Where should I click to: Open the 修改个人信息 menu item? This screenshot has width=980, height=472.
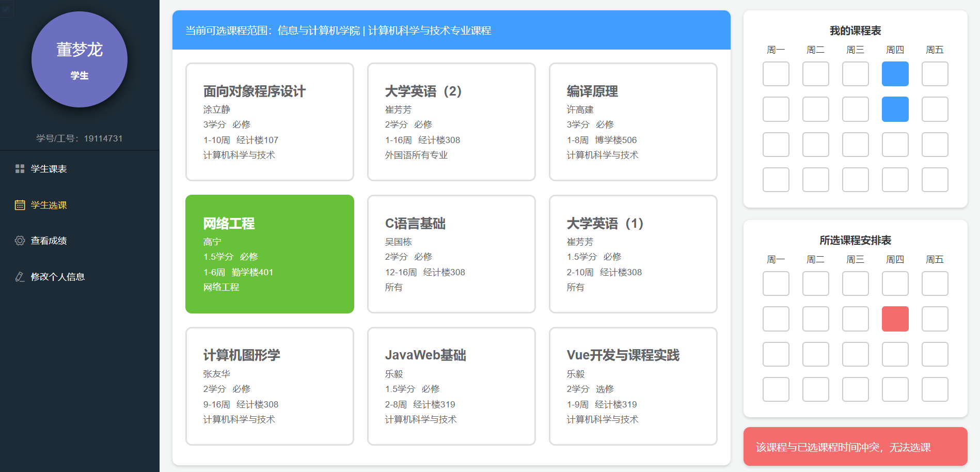(x=80, y=277)
